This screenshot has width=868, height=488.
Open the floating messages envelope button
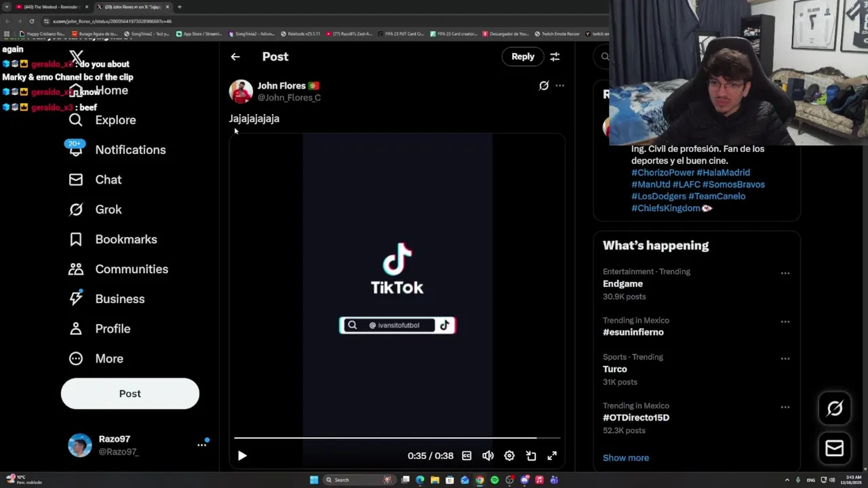click(x=835, y=448)
